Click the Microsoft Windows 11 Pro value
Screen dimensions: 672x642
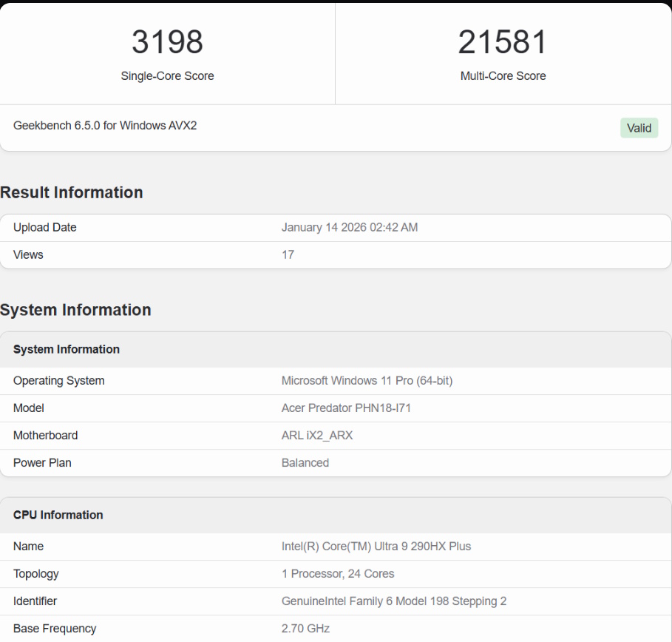click(x=367, y=381)
